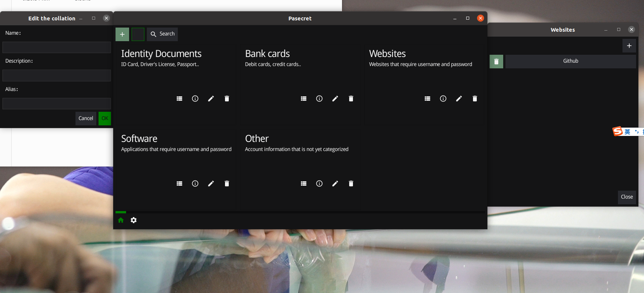Viewport: 644px width, 293px height.
Task: Confirm with the green OK button
Action: (x=105, y=119)
